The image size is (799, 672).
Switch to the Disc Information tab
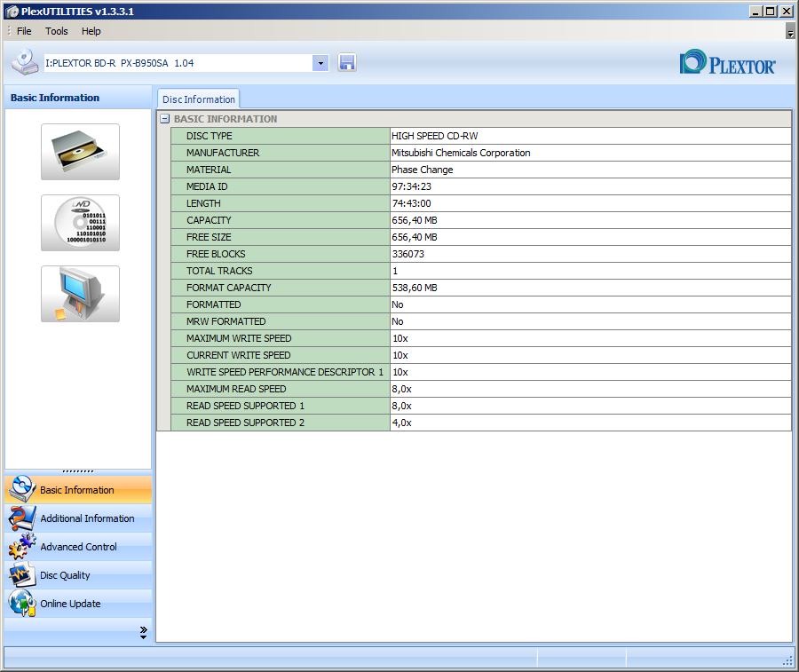[x=198, y=99]
